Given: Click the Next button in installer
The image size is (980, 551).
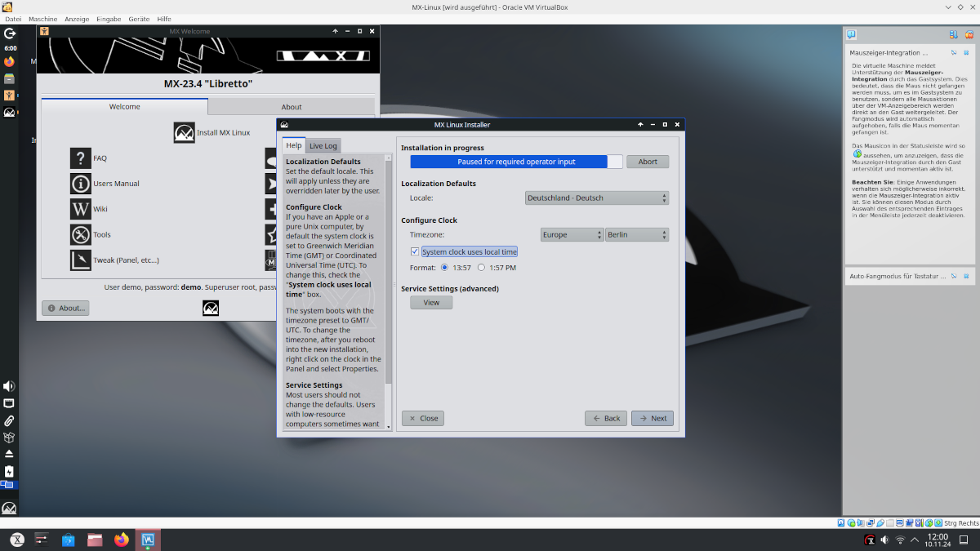Looking at the screenshot, I should (x=652, y=418).
